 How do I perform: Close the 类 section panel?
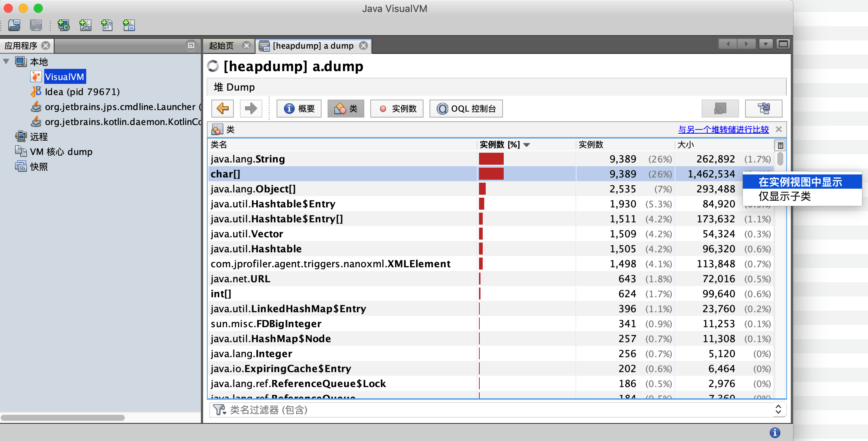point(779,129)
